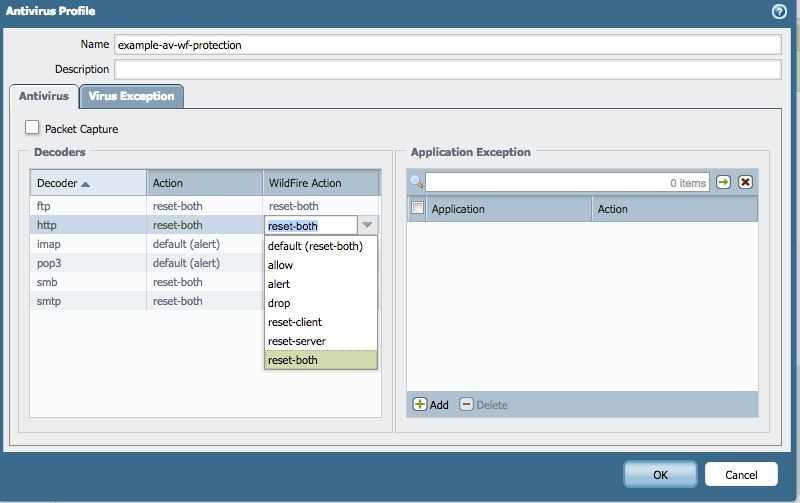The width and height of the screenshot is (800, 503).
Task: Switch to the Virus Exception tab
Action: (131, 96)
